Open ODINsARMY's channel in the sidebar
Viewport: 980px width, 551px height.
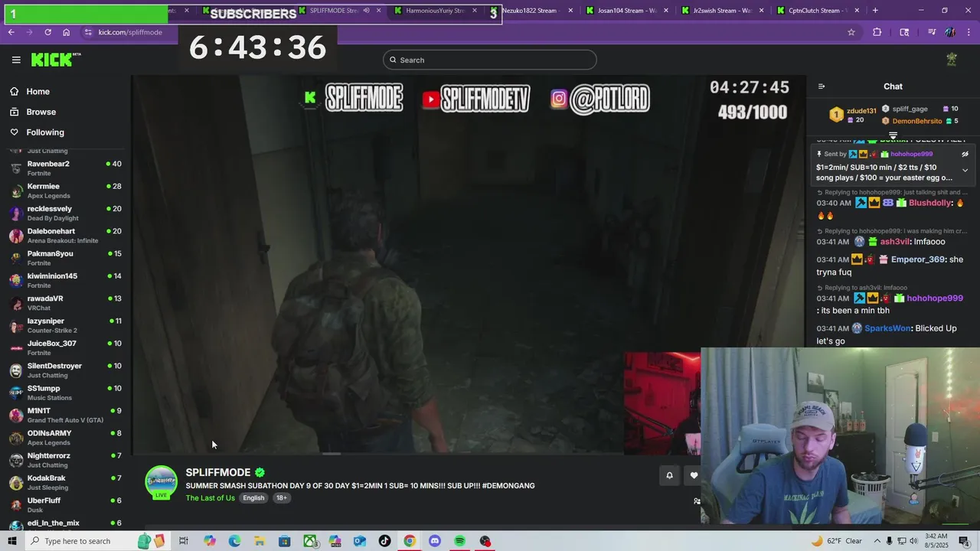pos(66,438)
